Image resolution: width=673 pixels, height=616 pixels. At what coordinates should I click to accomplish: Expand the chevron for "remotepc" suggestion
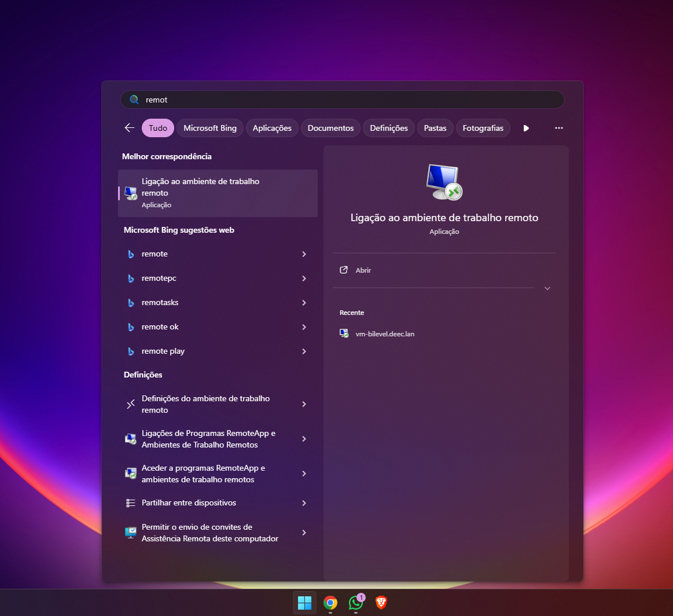click(304, 278)
